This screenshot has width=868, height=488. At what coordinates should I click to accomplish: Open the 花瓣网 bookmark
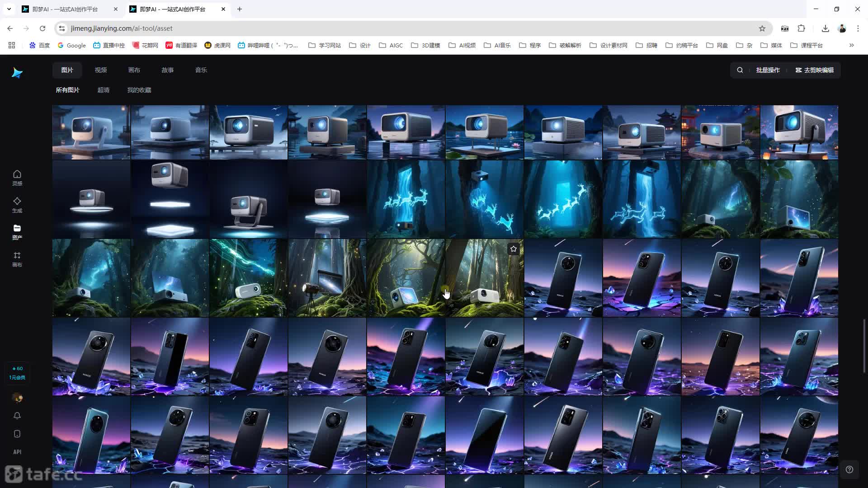145,45
